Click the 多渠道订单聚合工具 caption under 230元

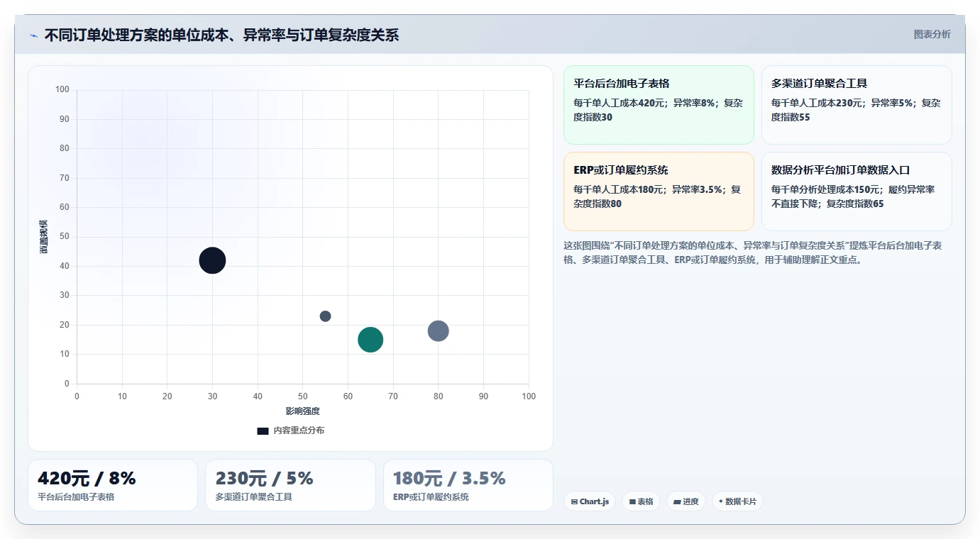(x=253, y=497)
